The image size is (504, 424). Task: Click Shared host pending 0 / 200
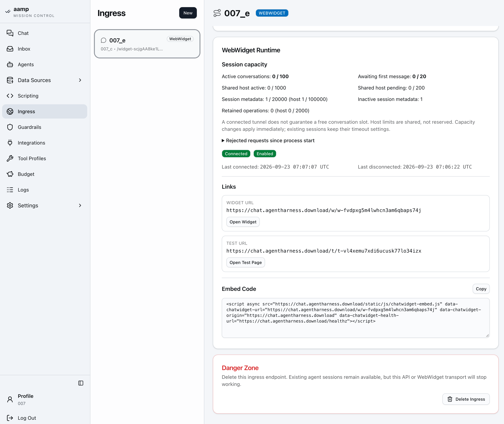pos(391,88)
